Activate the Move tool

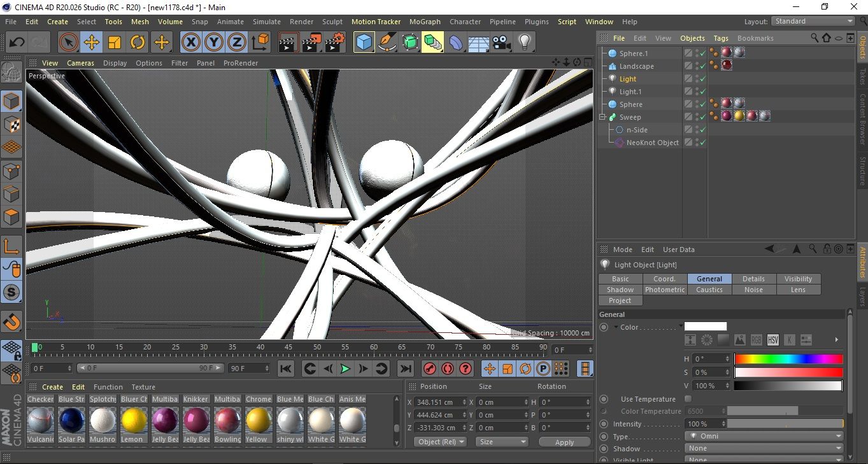coord(91,43)
